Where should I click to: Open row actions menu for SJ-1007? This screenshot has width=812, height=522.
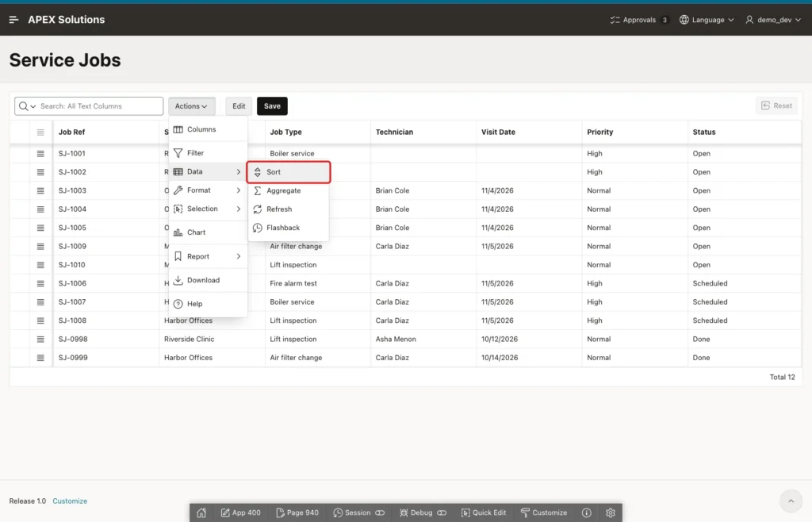pyautogui.click(x=40, y=302)
